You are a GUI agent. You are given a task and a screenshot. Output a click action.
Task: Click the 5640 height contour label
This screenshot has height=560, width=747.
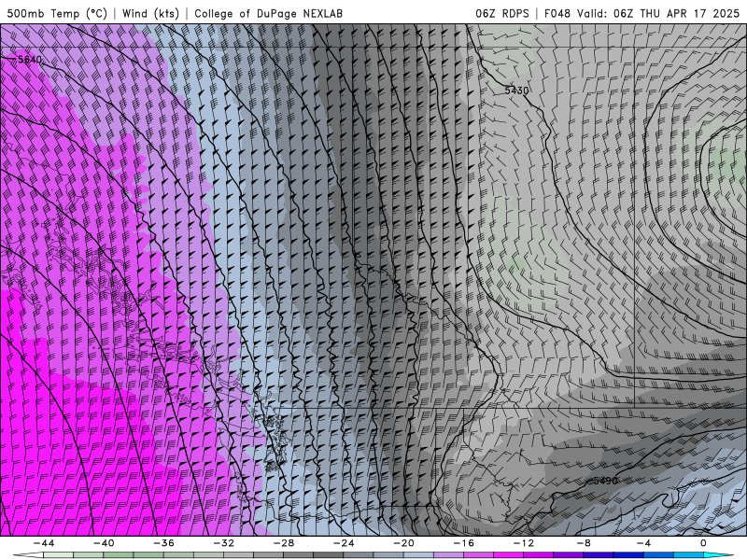(30, 60)
